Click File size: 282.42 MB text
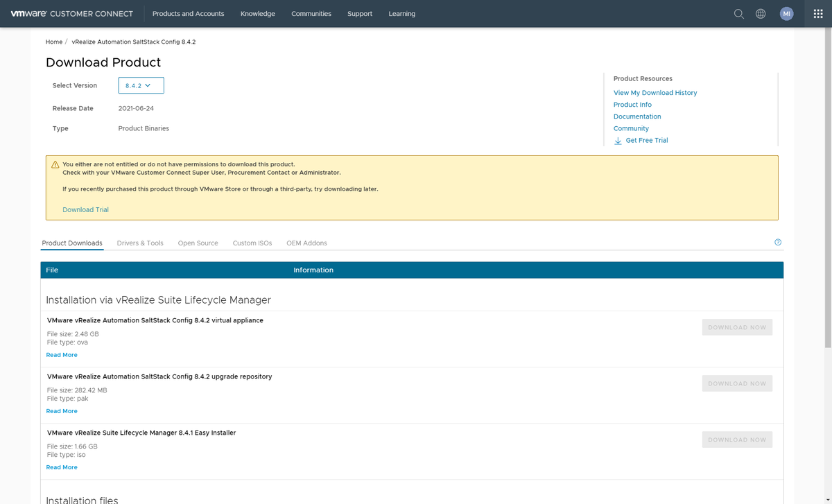The width and height of the screenshot is (832, 504). (x=77, y=390)
